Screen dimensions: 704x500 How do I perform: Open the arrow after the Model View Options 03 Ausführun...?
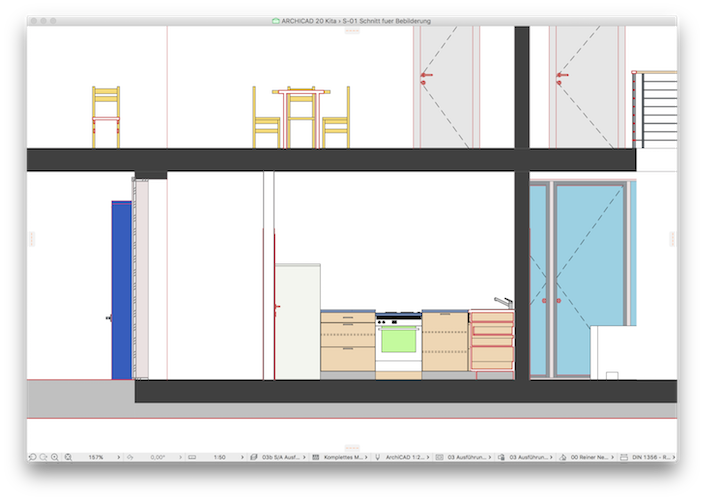489,457
